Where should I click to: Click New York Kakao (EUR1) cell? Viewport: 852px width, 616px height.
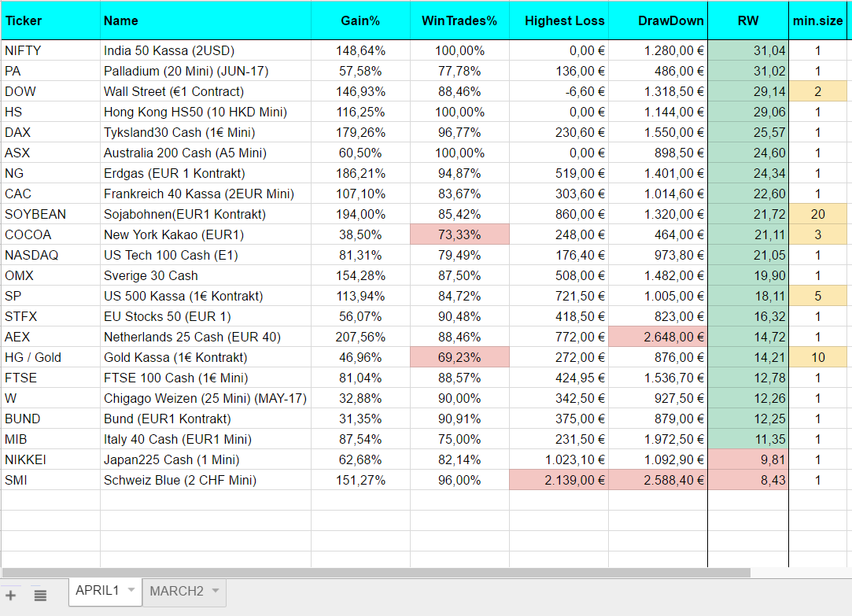(x=205, y=234)
